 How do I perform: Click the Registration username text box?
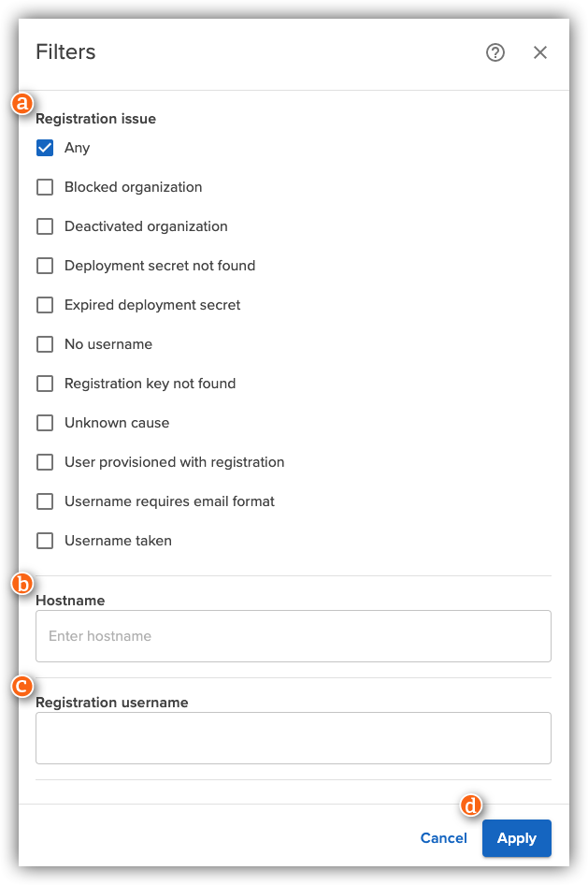point(293,737)
